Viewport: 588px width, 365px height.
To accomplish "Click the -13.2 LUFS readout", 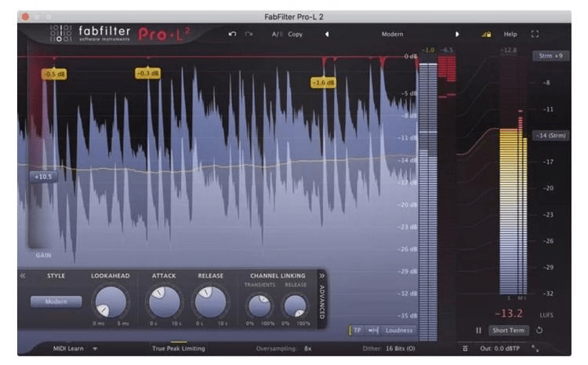I will pos(509,313).
